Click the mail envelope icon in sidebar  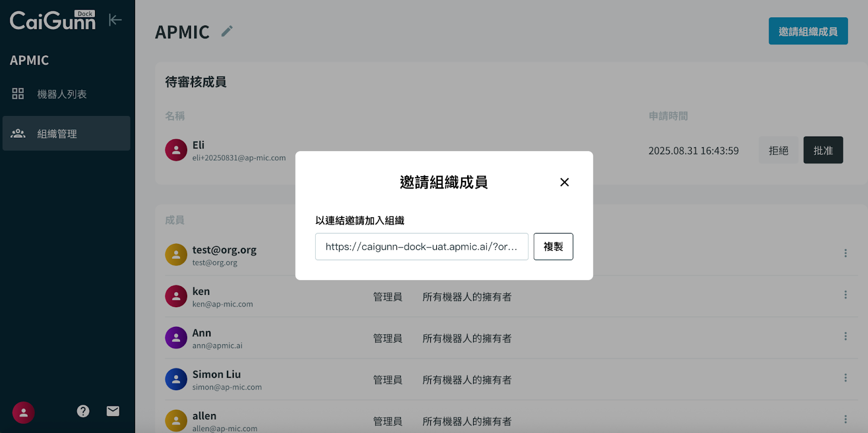pos(113,411)
